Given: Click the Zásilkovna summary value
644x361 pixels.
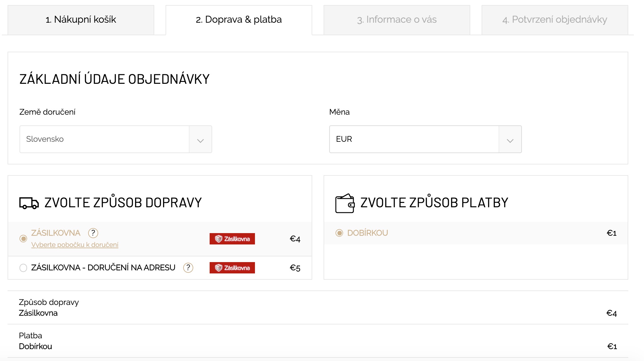Looking at the screenshot, I should click(38, 313).
